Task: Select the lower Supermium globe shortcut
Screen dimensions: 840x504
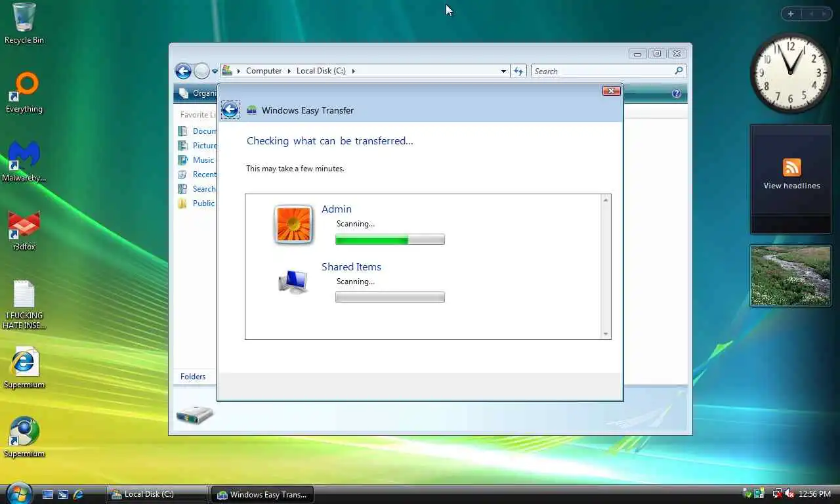Action: click(24, 437)
